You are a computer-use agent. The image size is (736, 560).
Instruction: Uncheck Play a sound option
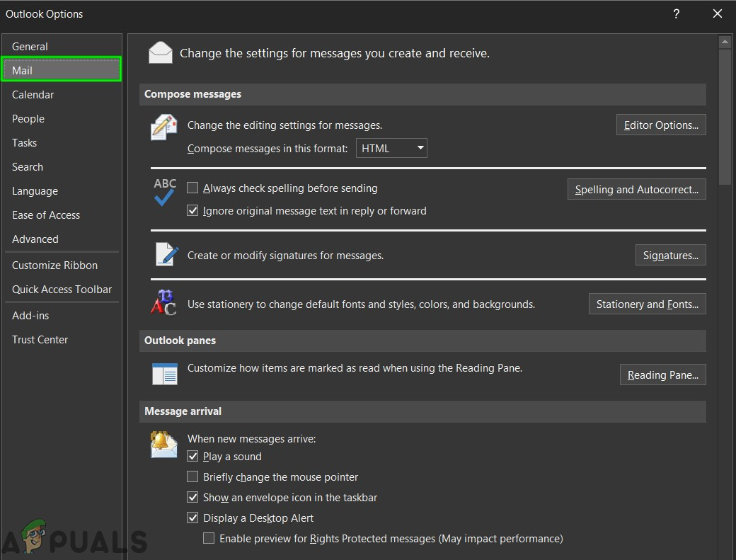pos(192,457)
